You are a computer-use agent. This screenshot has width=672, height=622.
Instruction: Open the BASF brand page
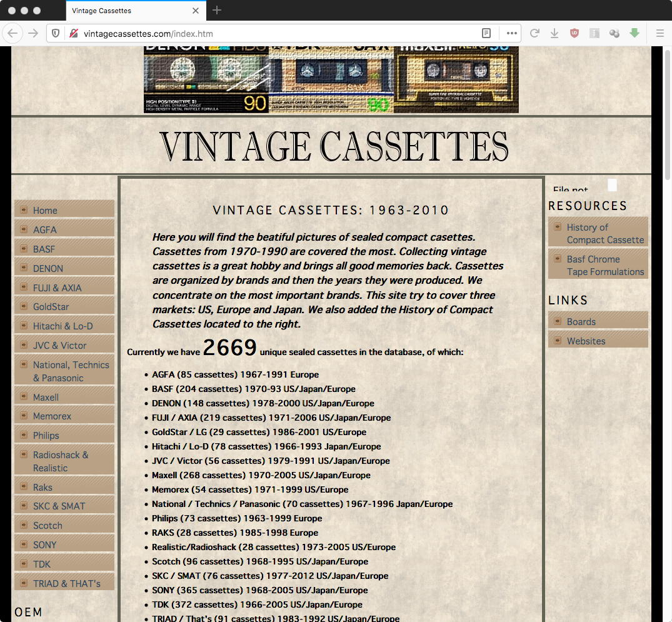[x=64, y=249]
